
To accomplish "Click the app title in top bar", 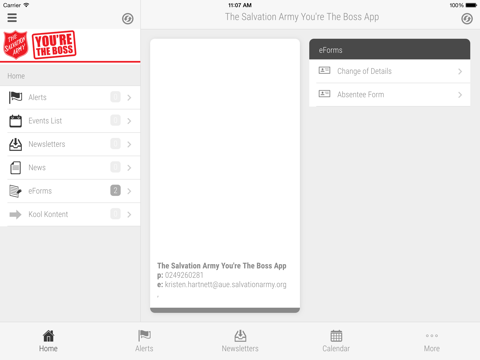I will point(302,17).
